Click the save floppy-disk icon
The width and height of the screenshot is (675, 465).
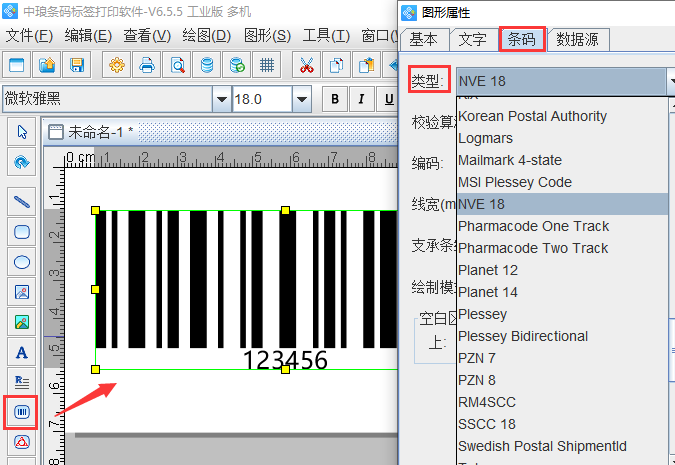pos(77,65)
